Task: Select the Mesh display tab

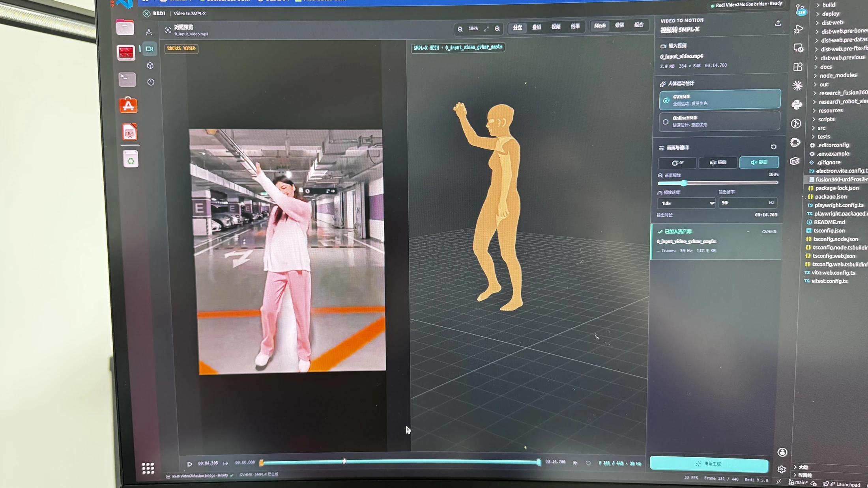Action: [x=600, y=26]
